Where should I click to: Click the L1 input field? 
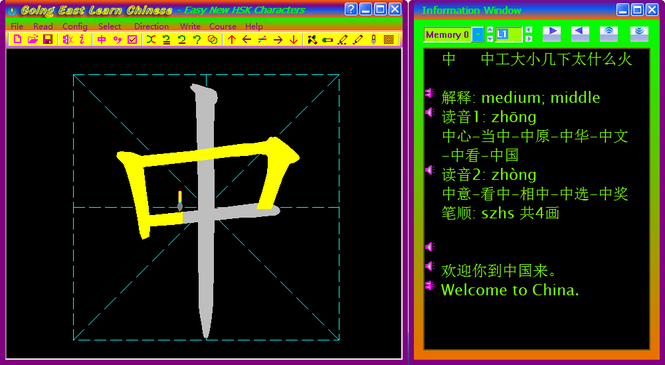(509, 34)
